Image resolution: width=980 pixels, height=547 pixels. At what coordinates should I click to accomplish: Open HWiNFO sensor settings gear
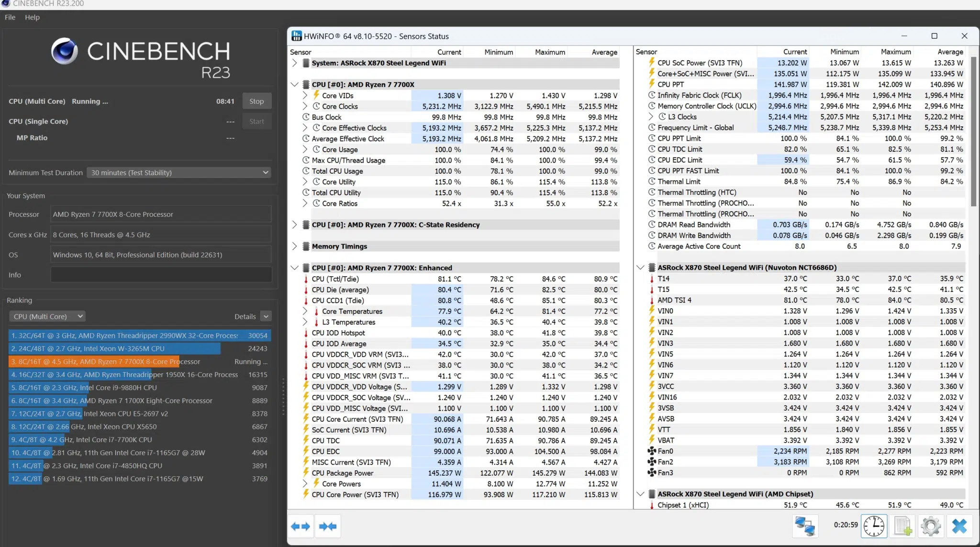click(931, 526)
